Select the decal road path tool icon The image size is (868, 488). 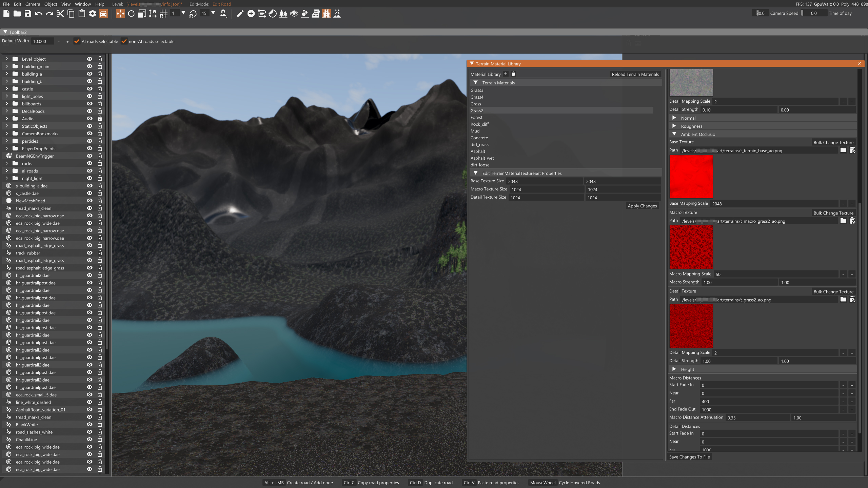(x=262, y=14)
